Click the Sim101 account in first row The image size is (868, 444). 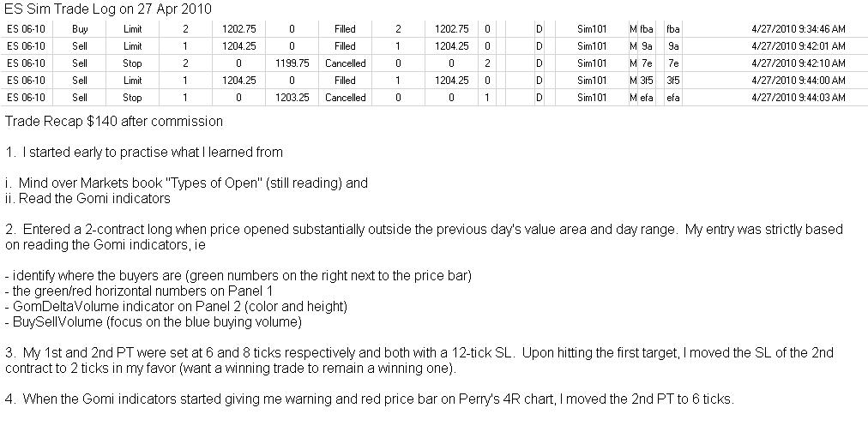click(591, 29)
